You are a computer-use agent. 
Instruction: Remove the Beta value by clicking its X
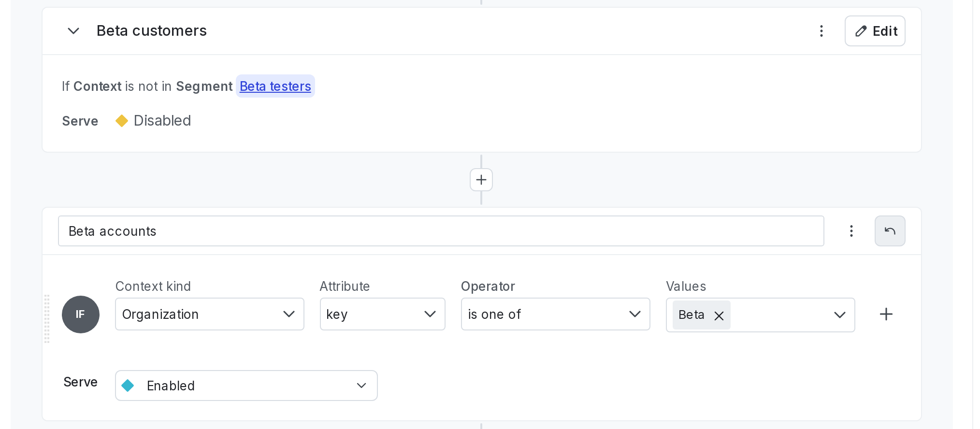click(x=719, y=315)
